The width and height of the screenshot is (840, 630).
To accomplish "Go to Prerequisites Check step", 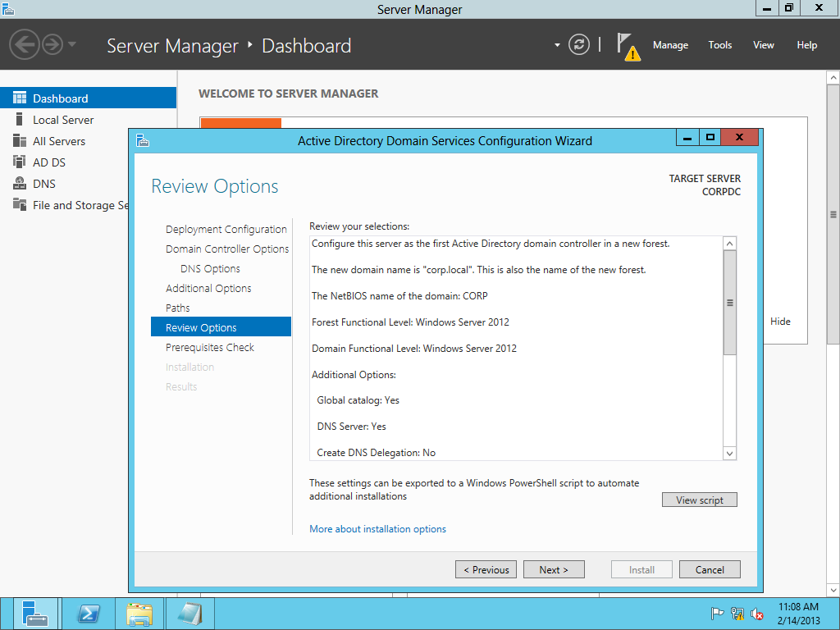I will coord(210,347).
